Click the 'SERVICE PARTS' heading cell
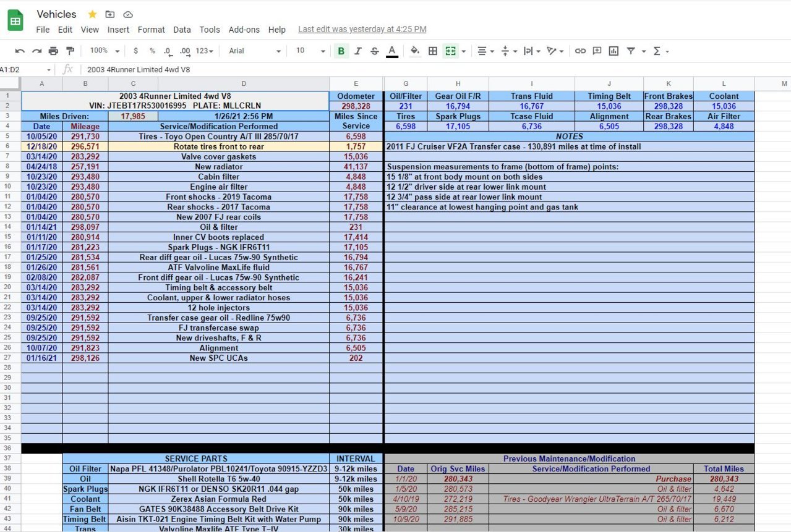The width and height of the screenshot is (791, 532). [x=195, y=458]
